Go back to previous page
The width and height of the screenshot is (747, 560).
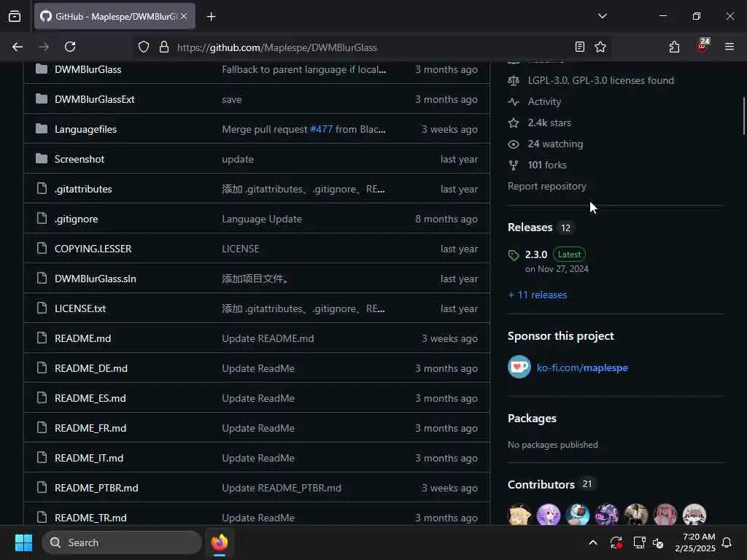pos(18,47)
